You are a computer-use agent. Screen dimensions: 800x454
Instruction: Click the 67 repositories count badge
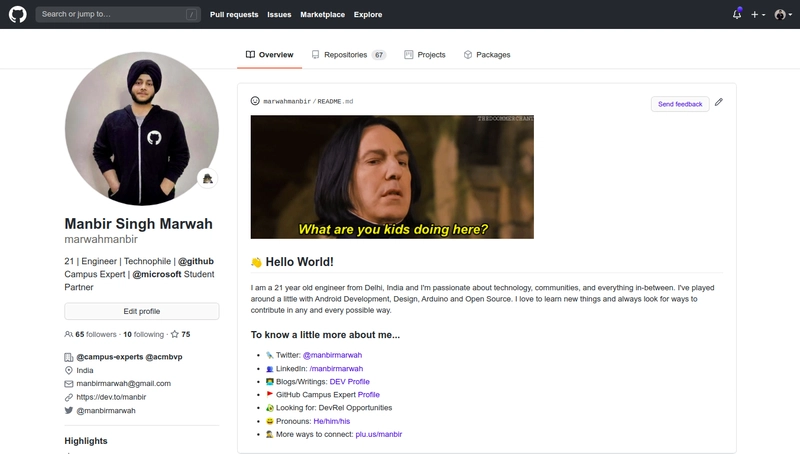click(379, 55)
